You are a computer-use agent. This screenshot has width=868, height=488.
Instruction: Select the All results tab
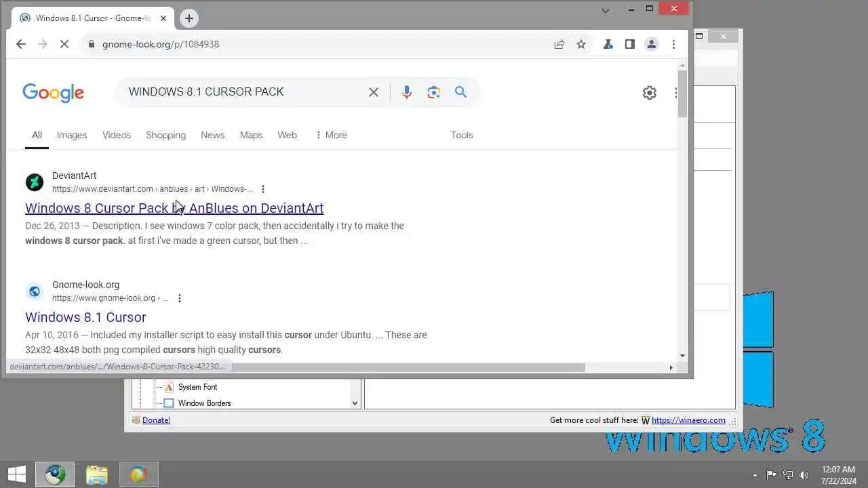37,135
